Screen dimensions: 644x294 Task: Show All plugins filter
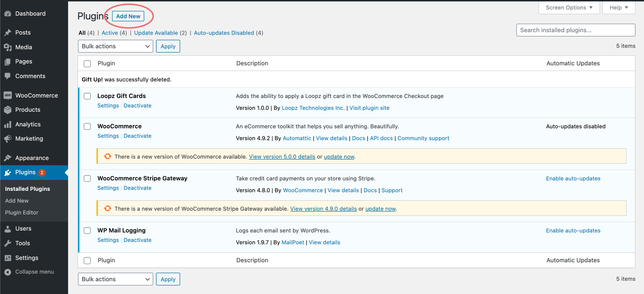pyautogui.click(x=82, y=33)
